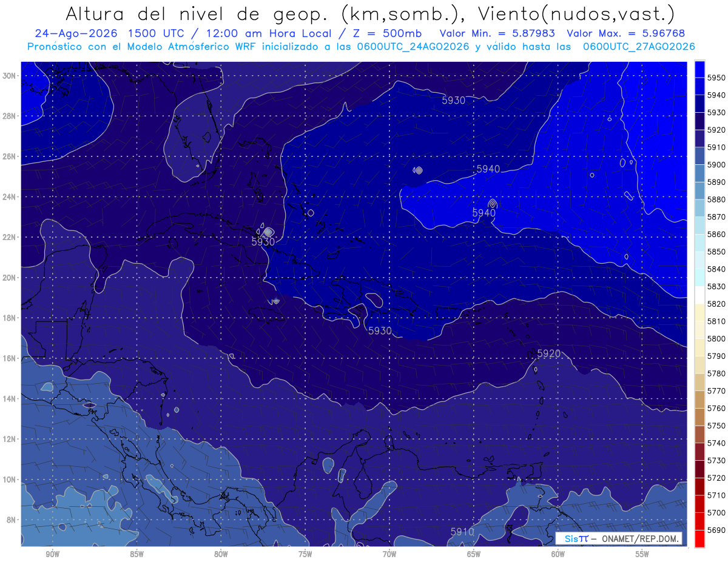
Task: Click the '5800' legend value
Action: click(716, 338)
